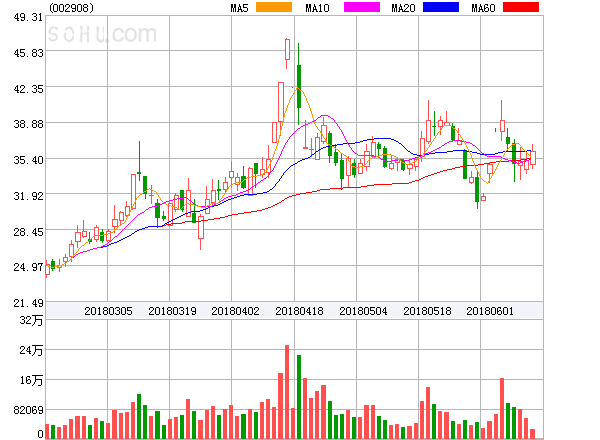Click the 38.88 price axis label

click(x=28, y=124)
